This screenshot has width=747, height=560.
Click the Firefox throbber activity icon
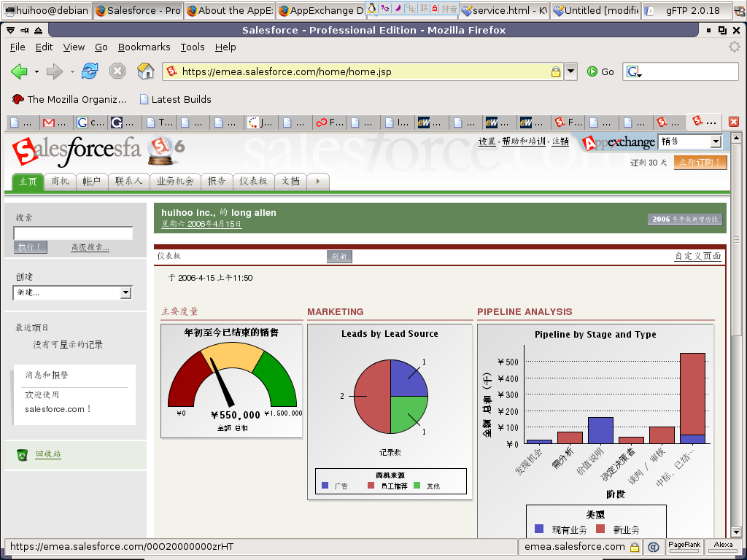(734, 47)
